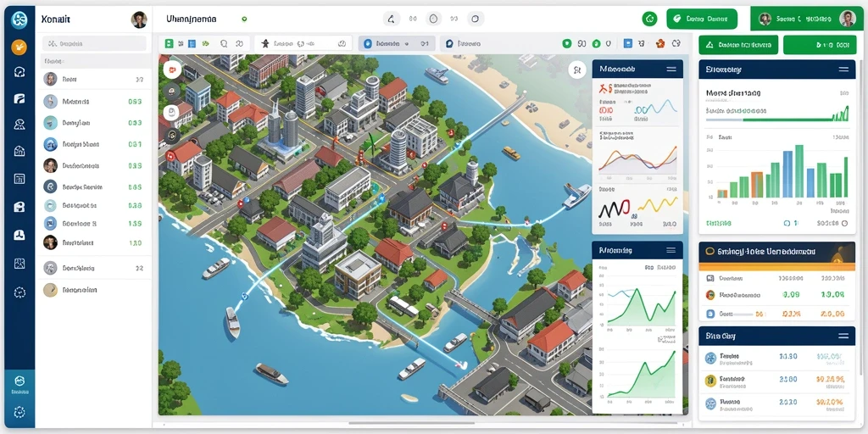This screenshot has height=434, width=868.
Task: Click the orange icon at toolbar right end
Action: (x=659, y=43)
